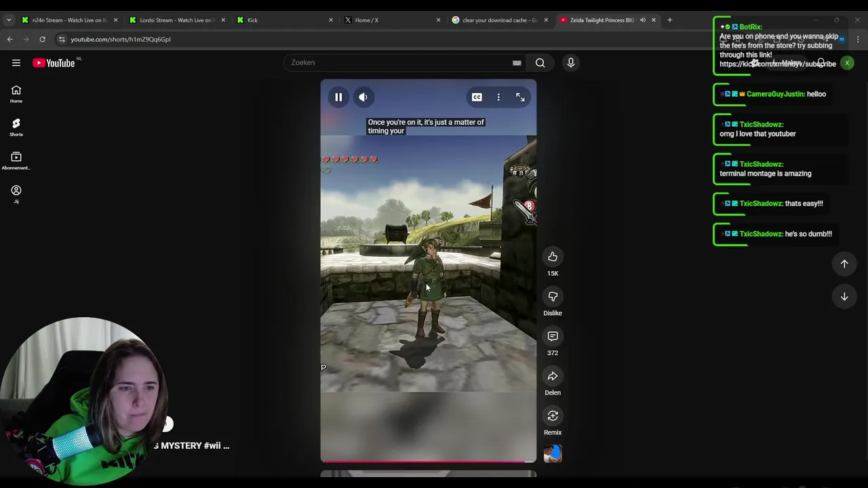Open the browser three-dot menu
Screen dimensions: 868x488
click(858, 39)
